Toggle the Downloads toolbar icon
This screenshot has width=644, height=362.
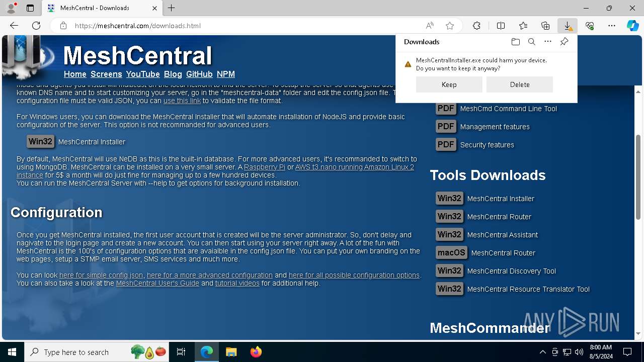[568, 26]
